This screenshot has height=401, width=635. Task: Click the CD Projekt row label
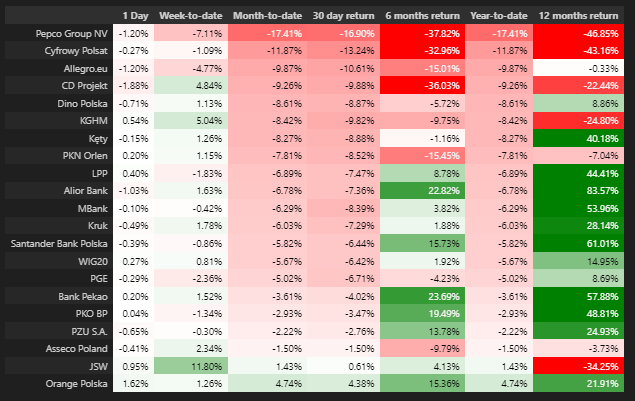82,85
